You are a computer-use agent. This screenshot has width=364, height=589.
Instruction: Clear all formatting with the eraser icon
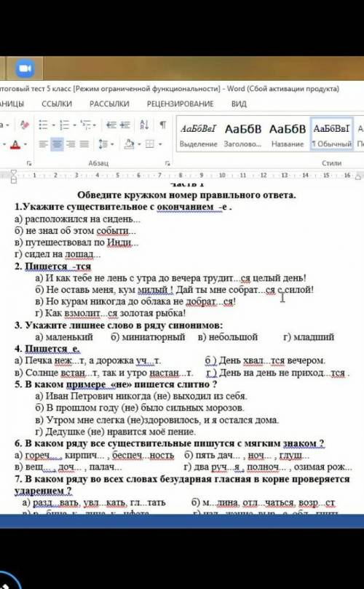pos(25,124)
